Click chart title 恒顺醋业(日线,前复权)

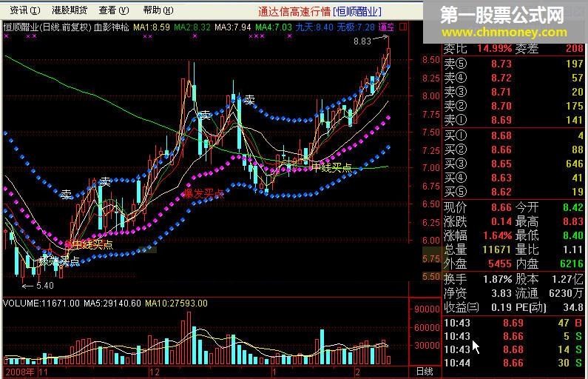(x=47, y=27)
